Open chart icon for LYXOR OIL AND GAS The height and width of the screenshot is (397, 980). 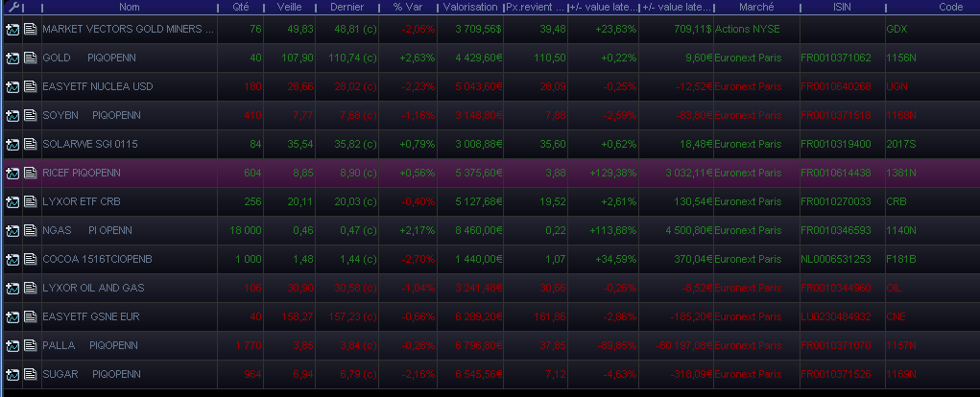click(12, 288)
